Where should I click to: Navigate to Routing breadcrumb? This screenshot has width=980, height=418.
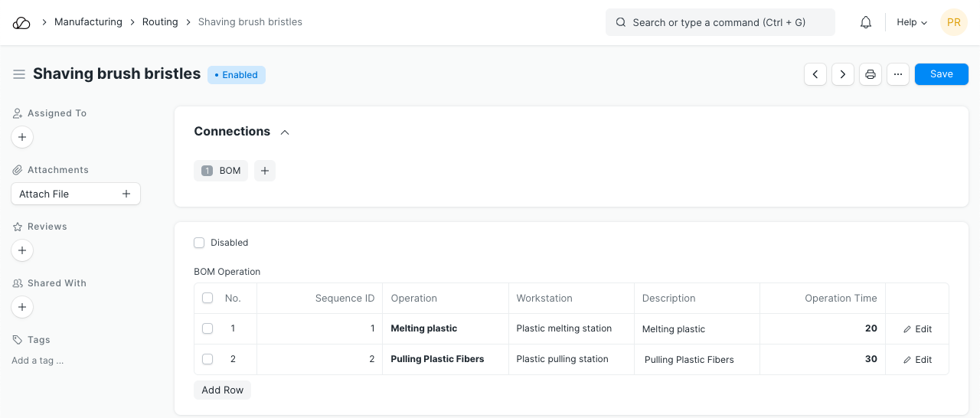(x=160, y=22)
